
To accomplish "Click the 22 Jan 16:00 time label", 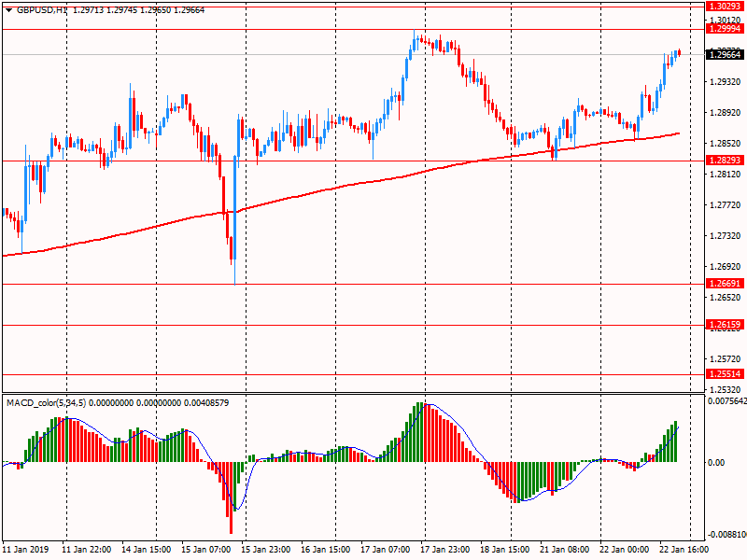I will click(684, 549).
